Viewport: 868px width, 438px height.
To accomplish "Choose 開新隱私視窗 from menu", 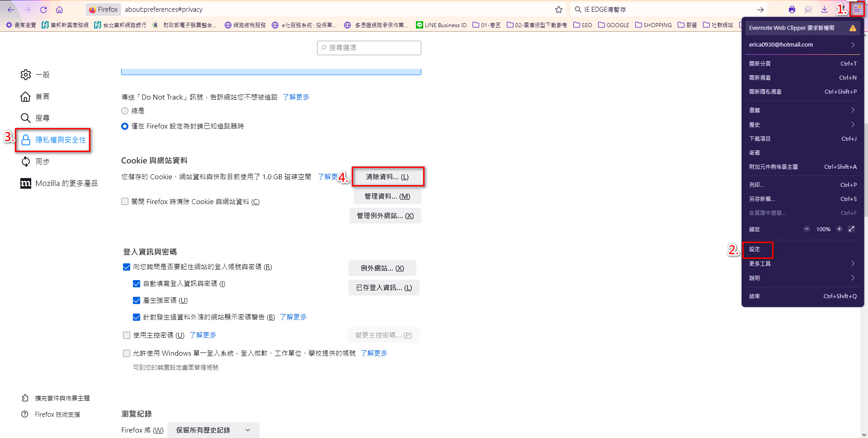I will pos(802,92).
